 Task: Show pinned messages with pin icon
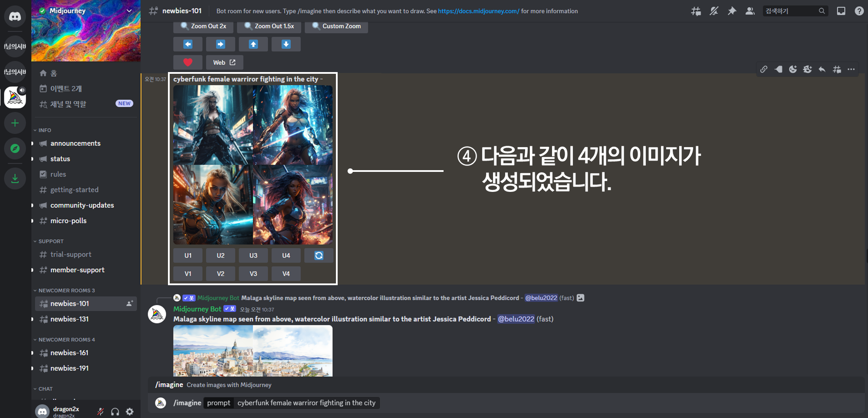(x=732, y=11)
